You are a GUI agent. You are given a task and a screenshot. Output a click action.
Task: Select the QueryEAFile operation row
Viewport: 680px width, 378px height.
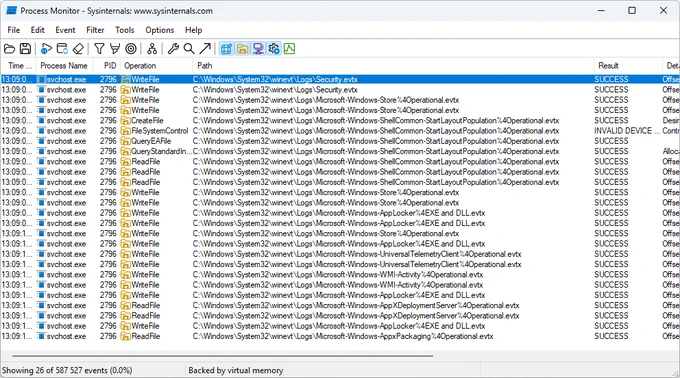(340, 141)
